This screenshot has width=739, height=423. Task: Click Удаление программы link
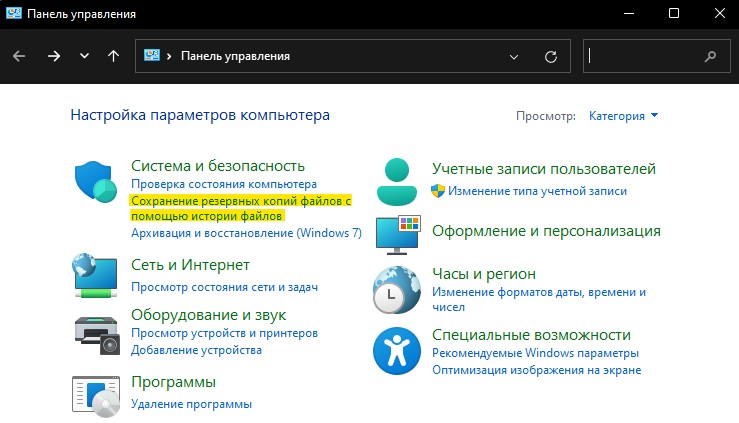pos(191,404)
